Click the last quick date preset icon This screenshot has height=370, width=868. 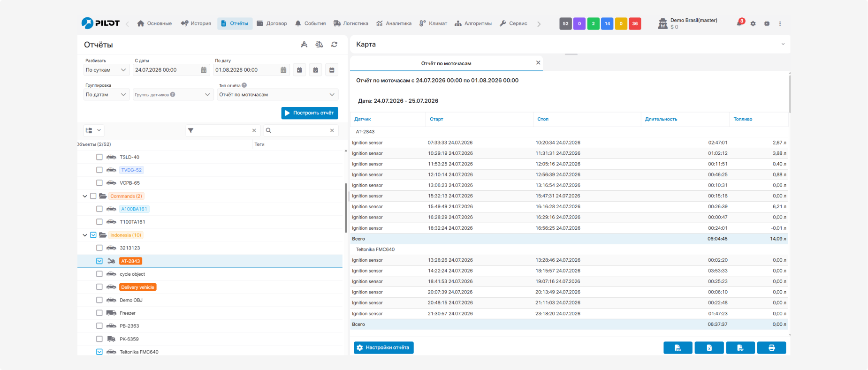pos(332,70)
